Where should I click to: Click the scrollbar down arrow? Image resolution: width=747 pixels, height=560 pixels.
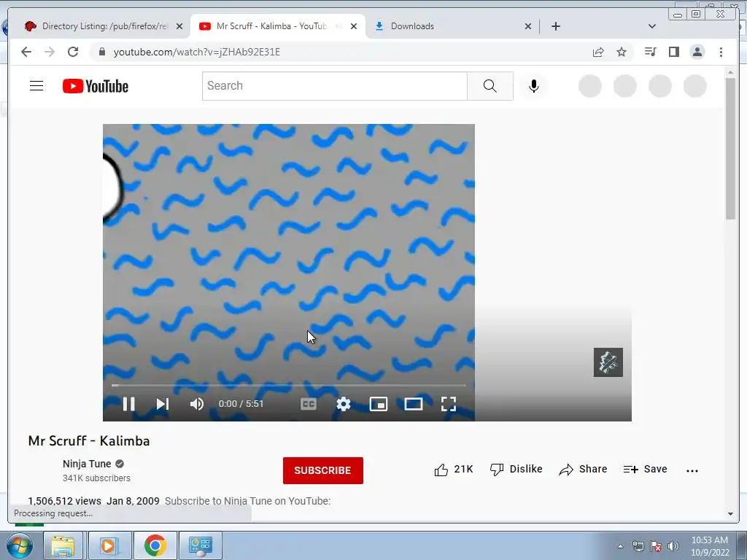click(731, 514)
